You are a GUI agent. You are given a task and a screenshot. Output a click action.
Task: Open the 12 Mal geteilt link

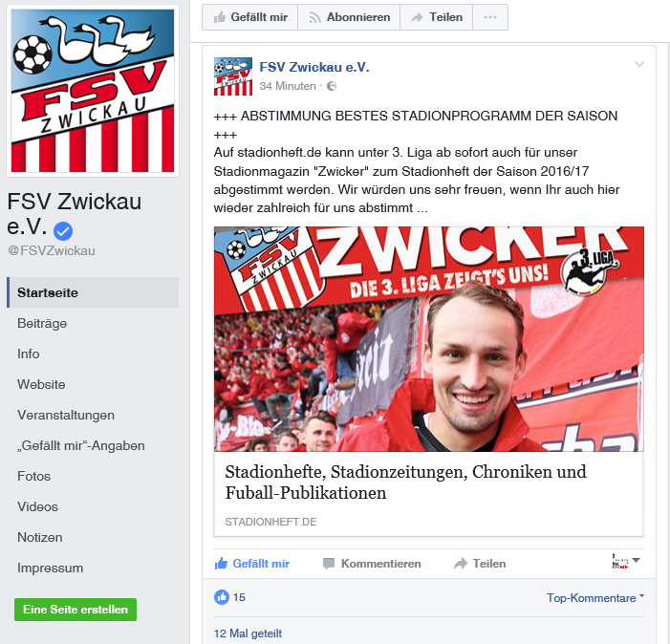tap(248, 633)
